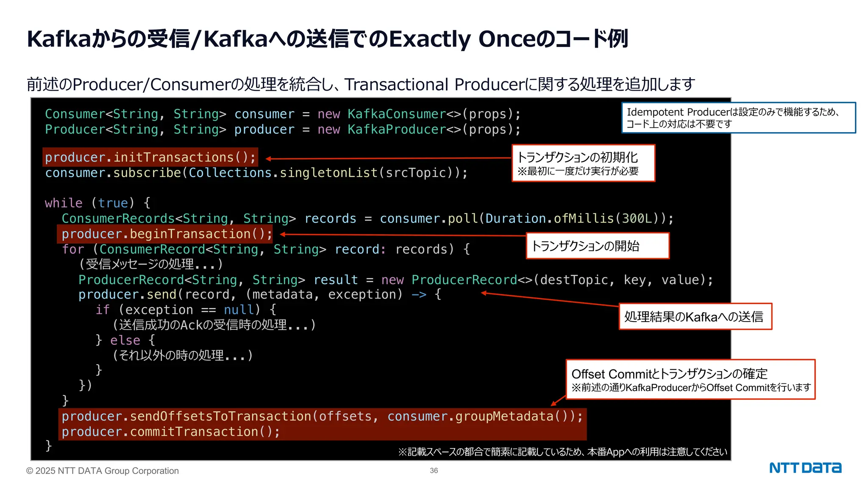Click the footnote about 本番App usage caution
Screen dimensions: 868x488
pos(562,452)
